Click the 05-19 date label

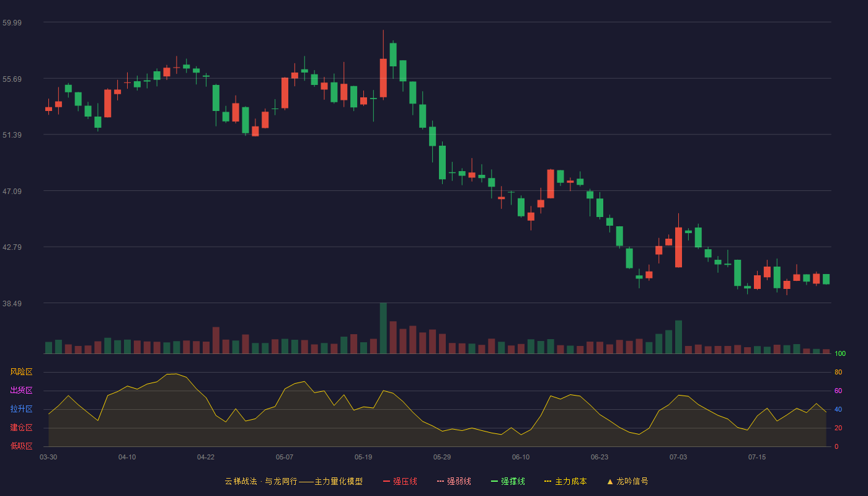click(363, 457)
